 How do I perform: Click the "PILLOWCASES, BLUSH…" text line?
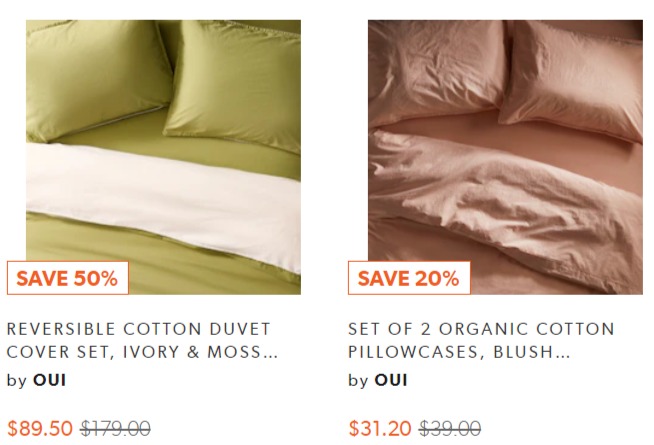459,352
